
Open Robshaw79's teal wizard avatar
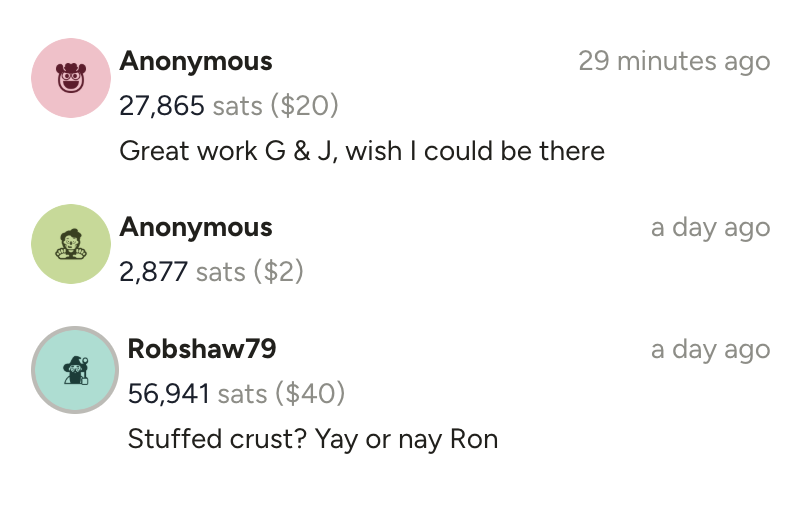click(74, 370)
